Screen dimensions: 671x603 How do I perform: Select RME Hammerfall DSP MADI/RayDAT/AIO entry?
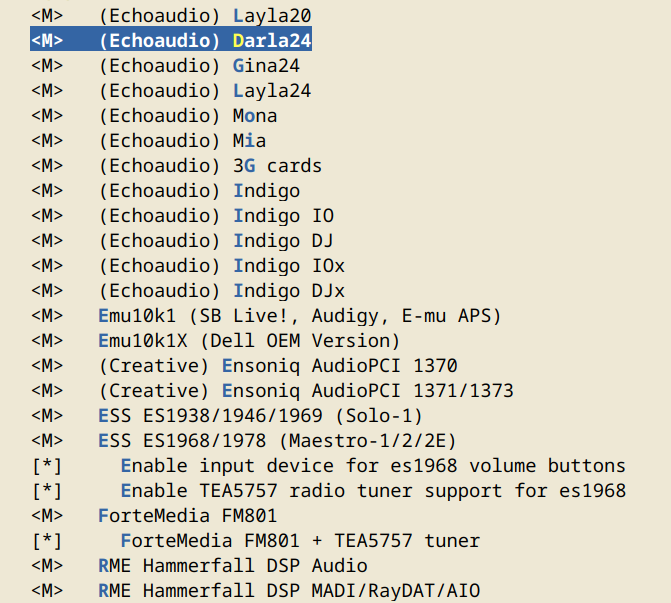[288, 591]
